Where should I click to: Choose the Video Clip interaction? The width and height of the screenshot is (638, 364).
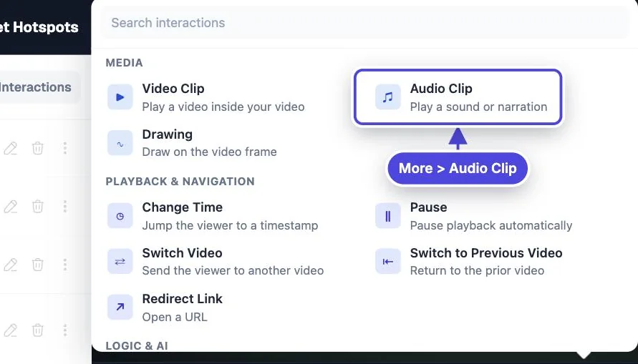(x=207, y=97)
